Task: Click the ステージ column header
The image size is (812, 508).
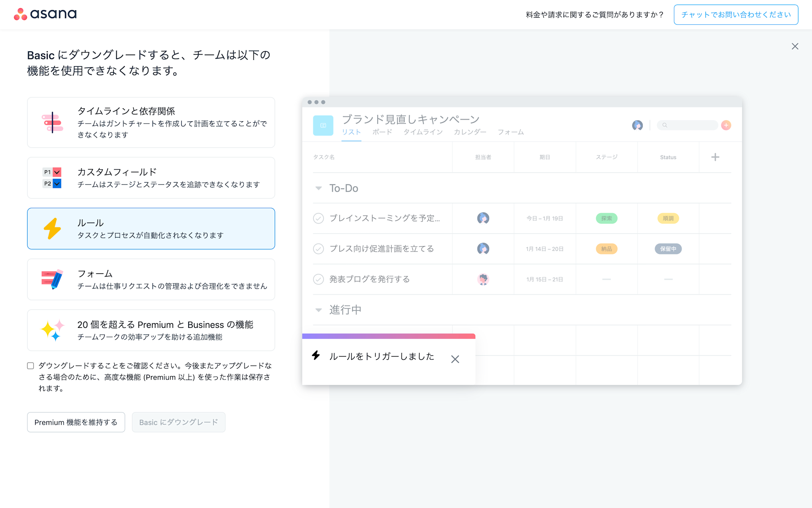Action: [x=607, y=157]
